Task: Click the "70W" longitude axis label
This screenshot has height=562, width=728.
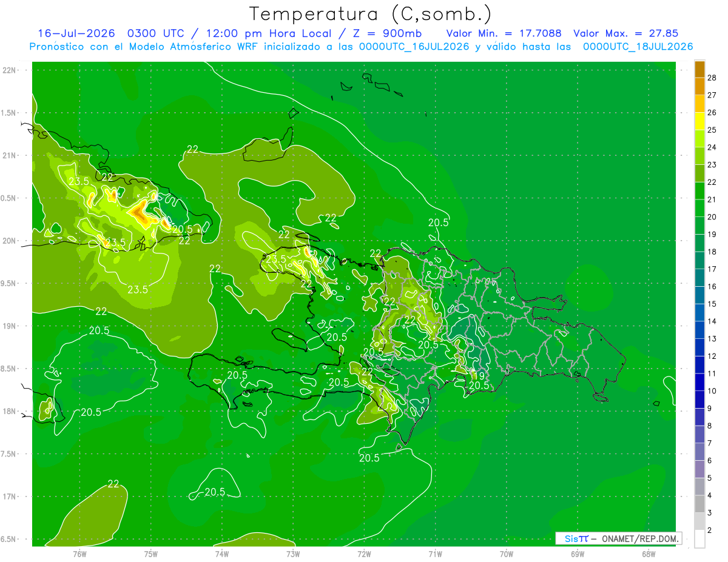Action: click(507, 554)
